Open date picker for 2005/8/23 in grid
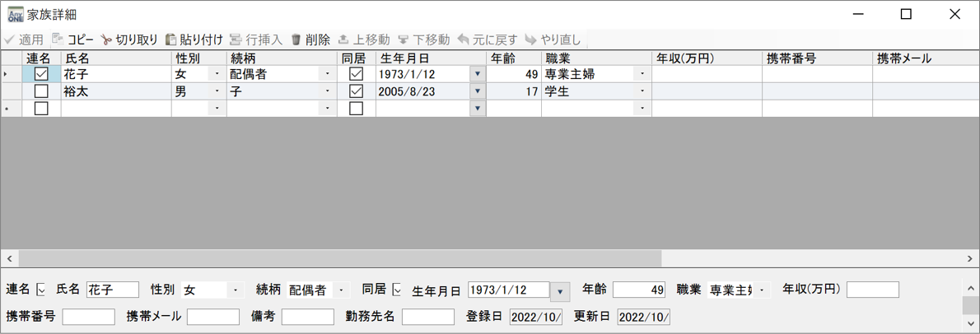980x334 pixels. tap(478, 91)
